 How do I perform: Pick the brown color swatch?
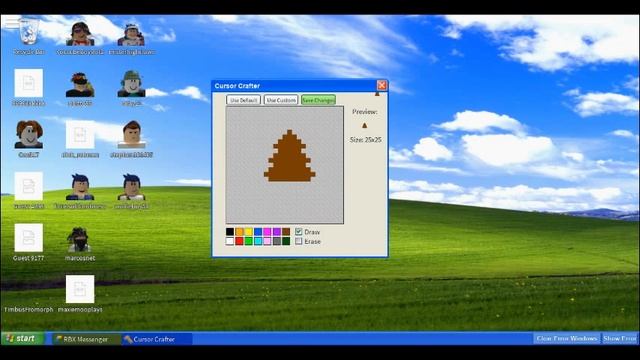[286, 232]
